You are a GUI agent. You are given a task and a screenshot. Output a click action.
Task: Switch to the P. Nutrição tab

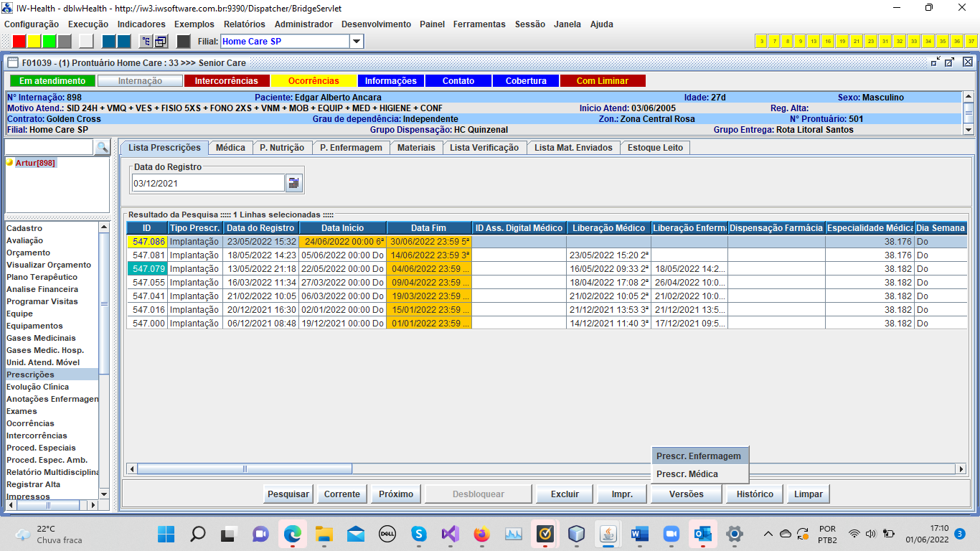tap(281, 147)
